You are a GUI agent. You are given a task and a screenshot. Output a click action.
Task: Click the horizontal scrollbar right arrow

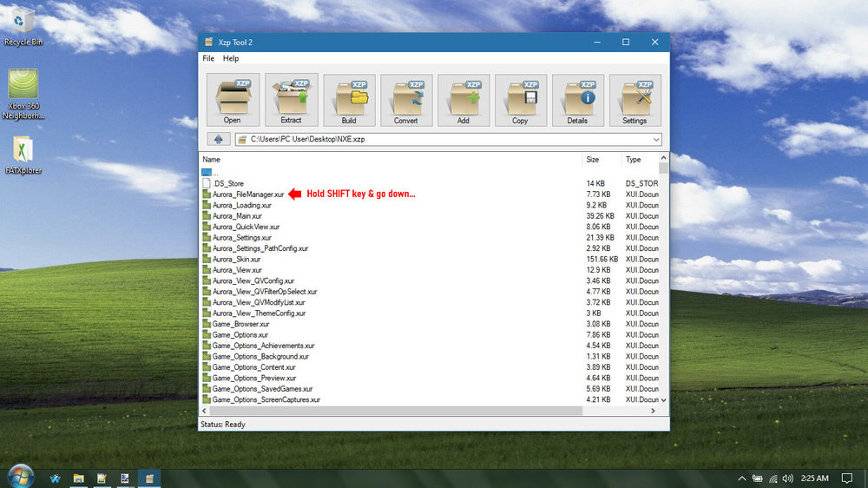pos(654,411)
